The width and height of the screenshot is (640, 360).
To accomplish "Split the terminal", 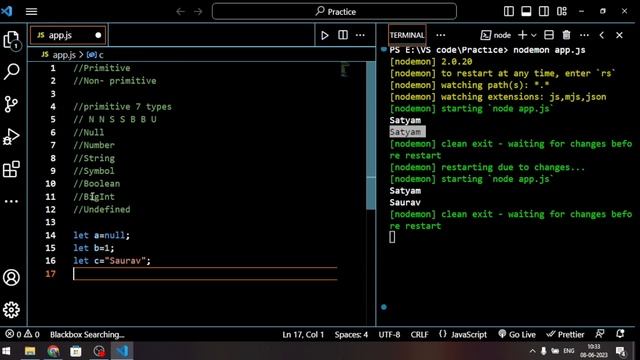I will click(549, 35).
